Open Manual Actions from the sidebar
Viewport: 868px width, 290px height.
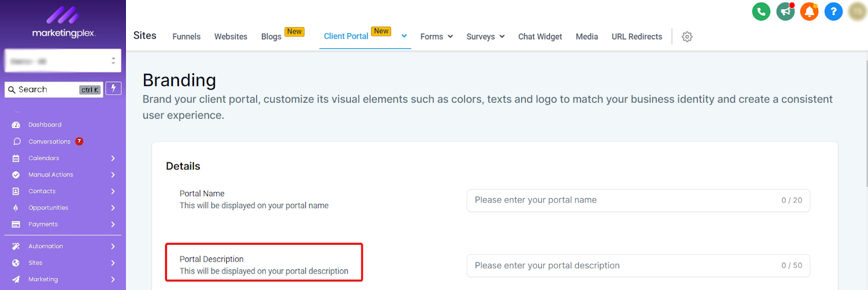click(x=51, y=175)
